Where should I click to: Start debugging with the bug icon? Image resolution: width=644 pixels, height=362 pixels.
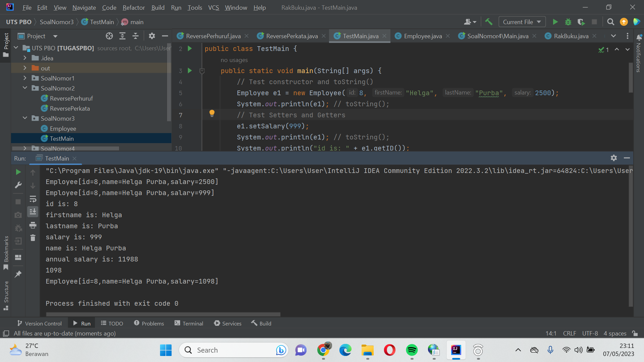(x=568, y=21)
